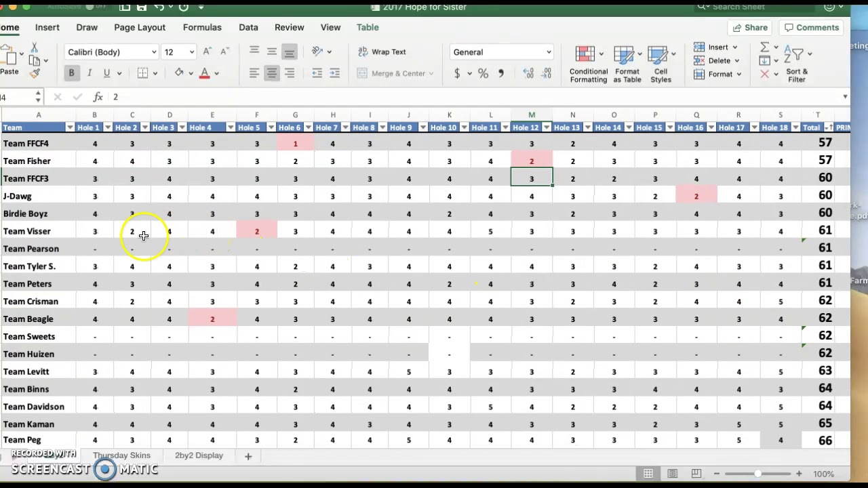Click the Align Right icon
Image resolution: width=868 pixels, height=488 pixels.
(x=290, y=73)
